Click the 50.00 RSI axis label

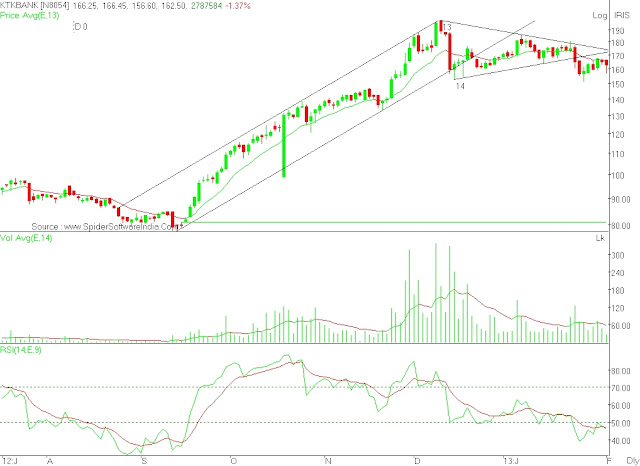[621, 423]
